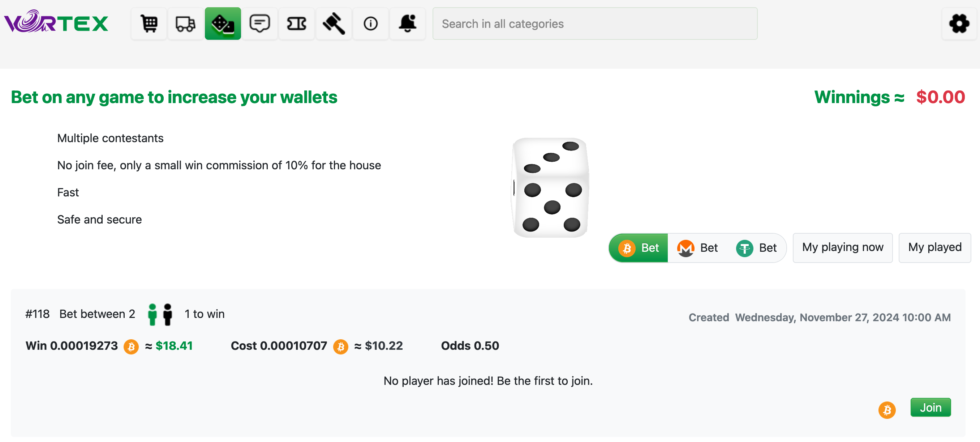Select the dice/gaming icon
Viewport: 980px width, 442px height.
[x=223, y=24]
